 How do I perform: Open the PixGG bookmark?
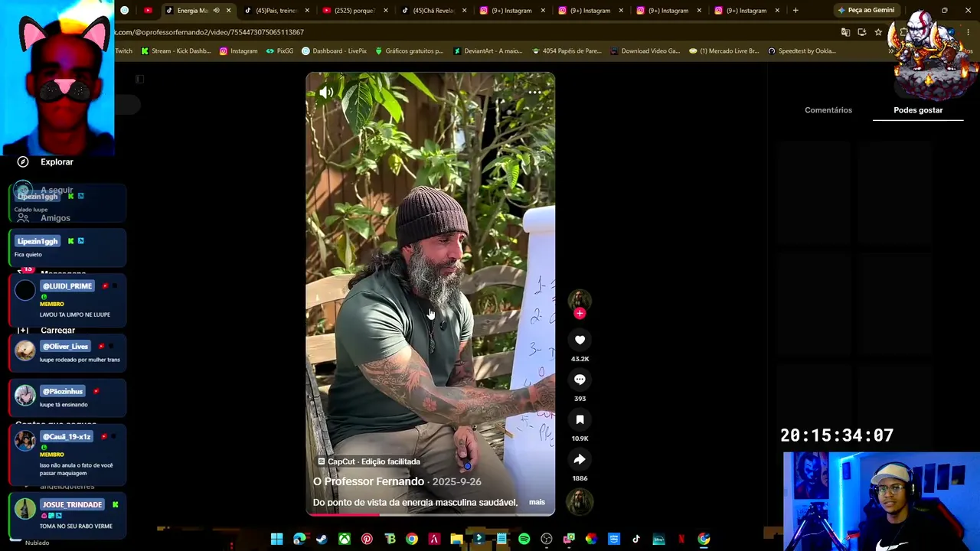pos(279,51)
